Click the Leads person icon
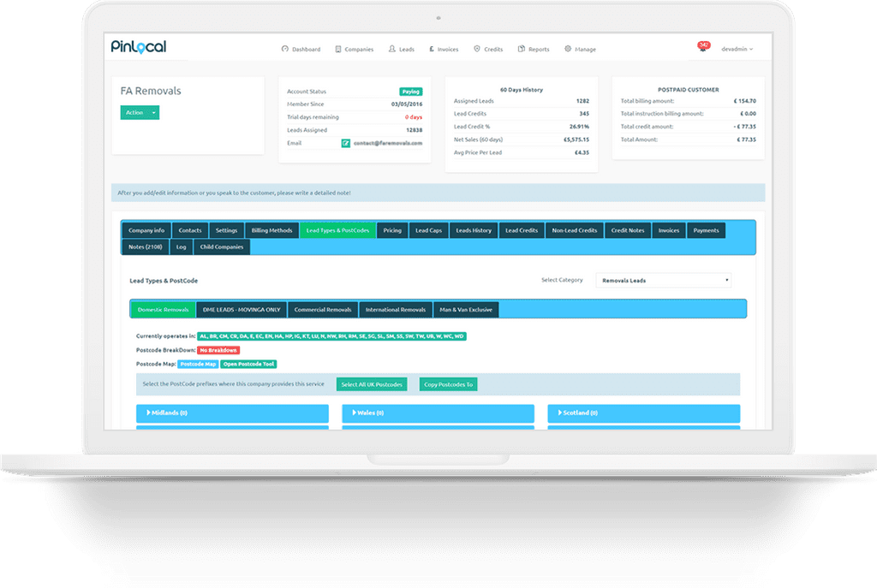This screenshot has width=877, height=588. click(x=392, y=50)
